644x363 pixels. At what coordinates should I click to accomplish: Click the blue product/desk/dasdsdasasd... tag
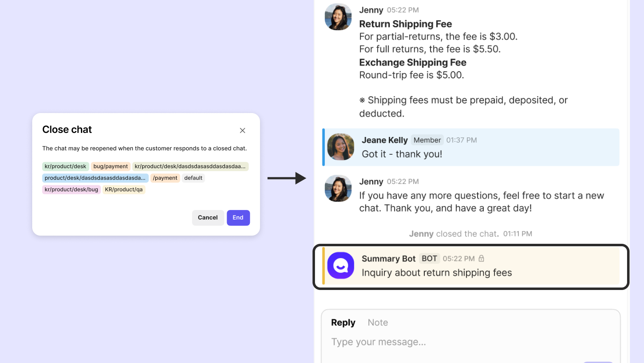(x=95, y=178)
